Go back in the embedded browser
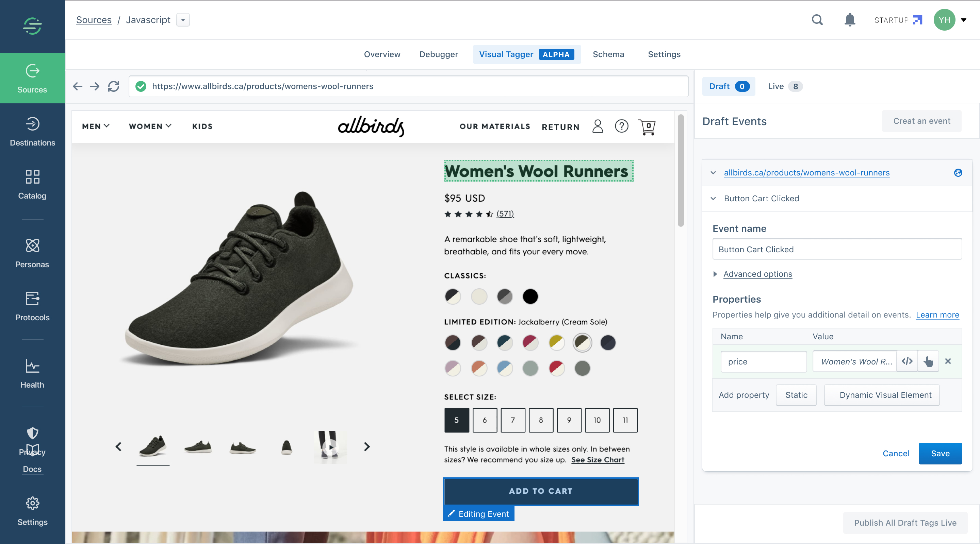Viewport: 980px width, 544px height. [78, 86]
